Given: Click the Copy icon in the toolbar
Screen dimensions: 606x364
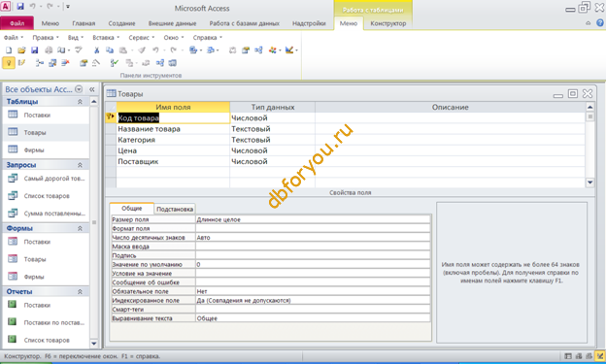Looking at the screenshot, I should tap(110, 50).
